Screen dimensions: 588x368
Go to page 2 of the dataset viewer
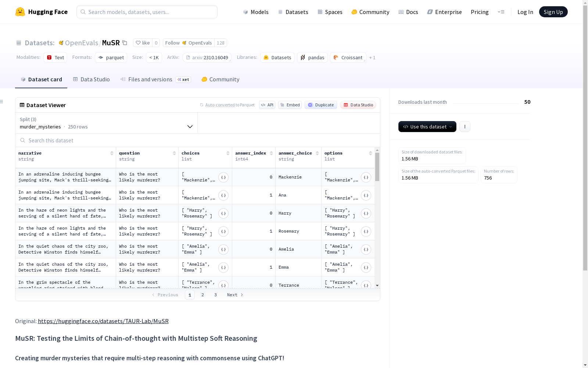coord(202,295)
